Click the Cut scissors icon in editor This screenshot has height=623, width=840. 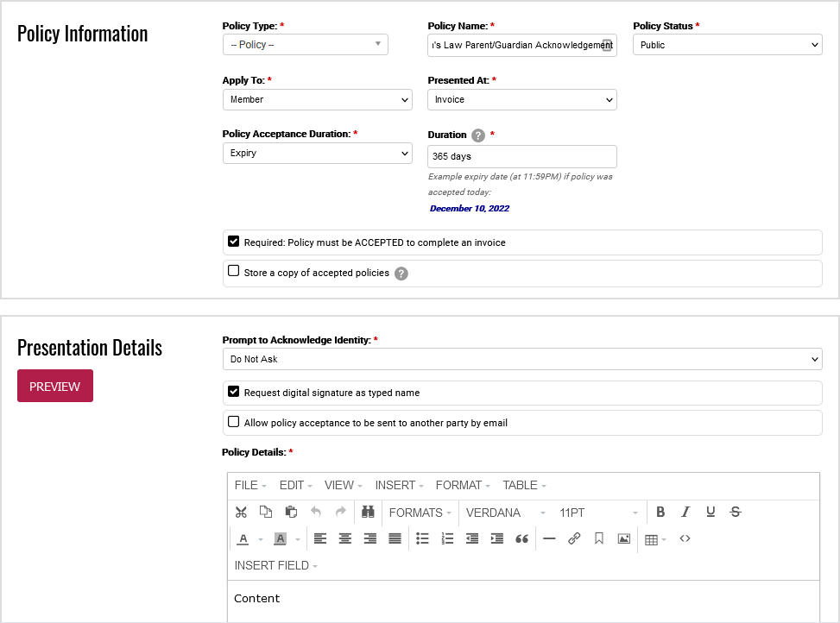click(241, 513)
